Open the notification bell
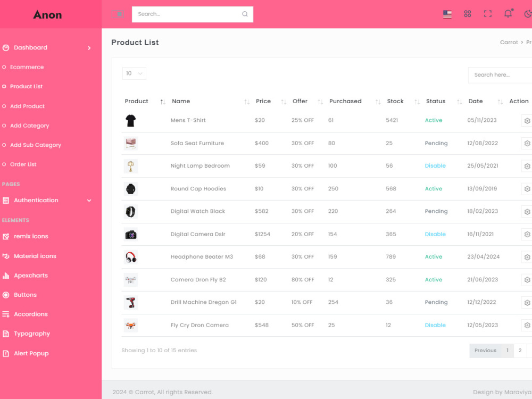532x399 pixels. click(x=508, y=14)
